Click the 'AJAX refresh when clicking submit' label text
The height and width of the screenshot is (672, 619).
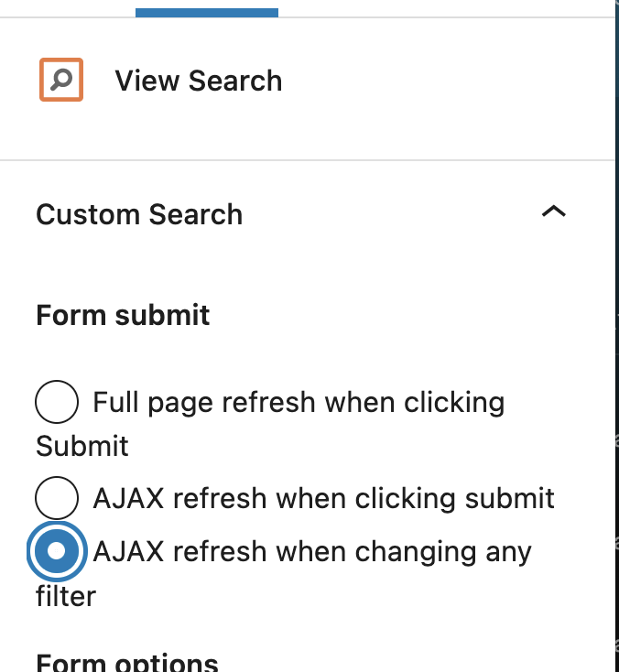(323, 498)
